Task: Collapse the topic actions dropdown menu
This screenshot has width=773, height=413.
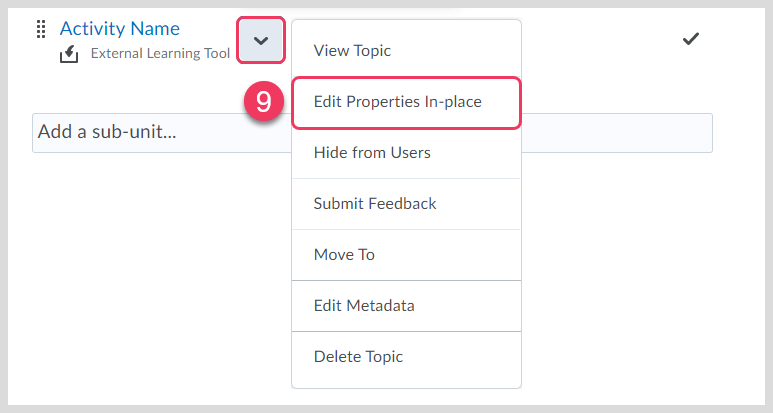Action: 261,40
